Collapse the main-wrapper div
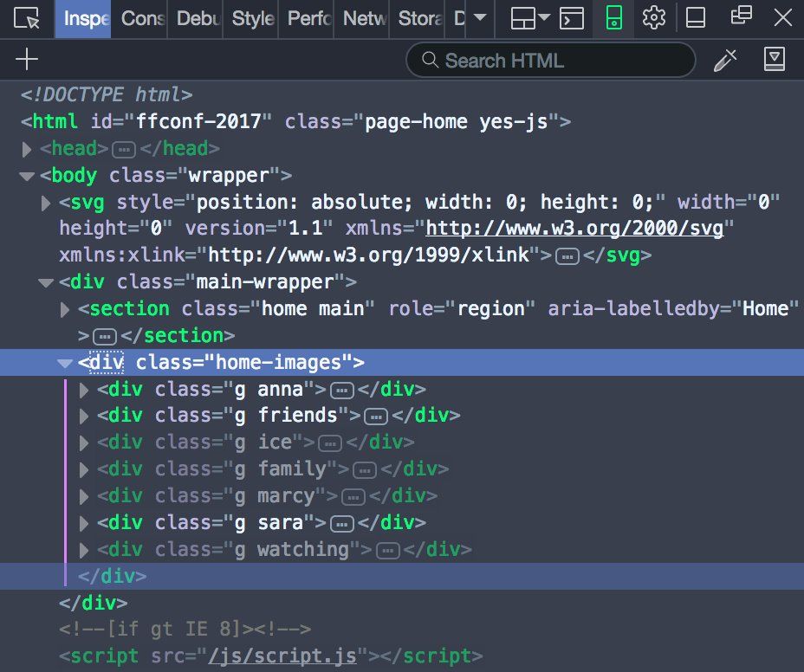 click(x=46, y=283)
